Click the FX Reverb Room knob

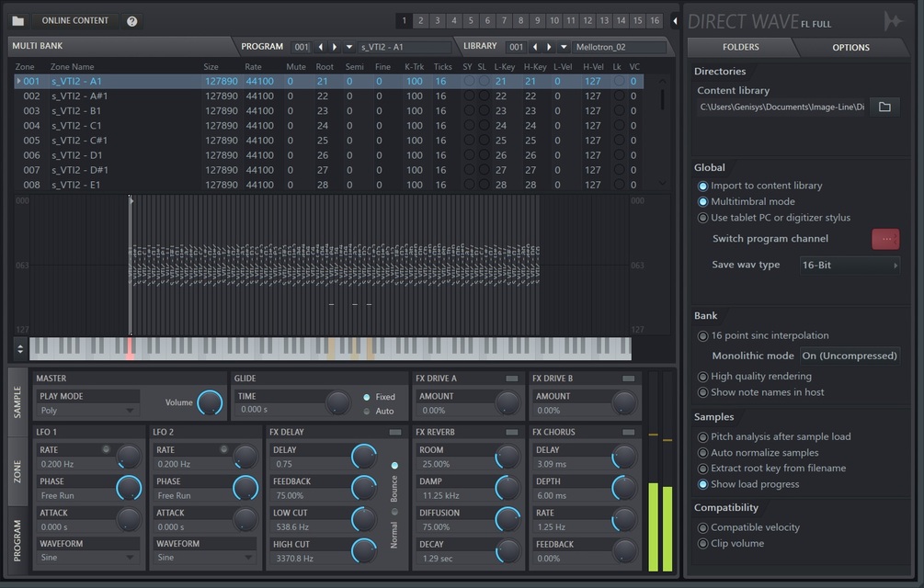coord(508,457)
